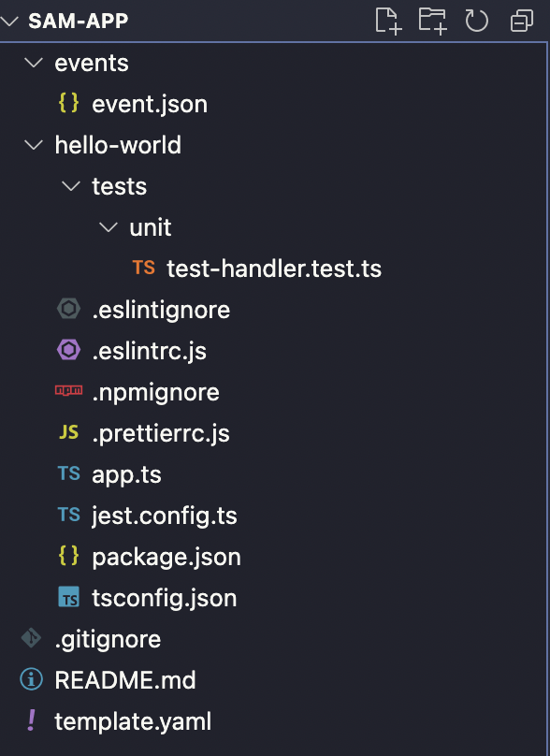Click the TS icon beside tsconfig.json
Screen dimensions: 550x756
click(68, 597)
